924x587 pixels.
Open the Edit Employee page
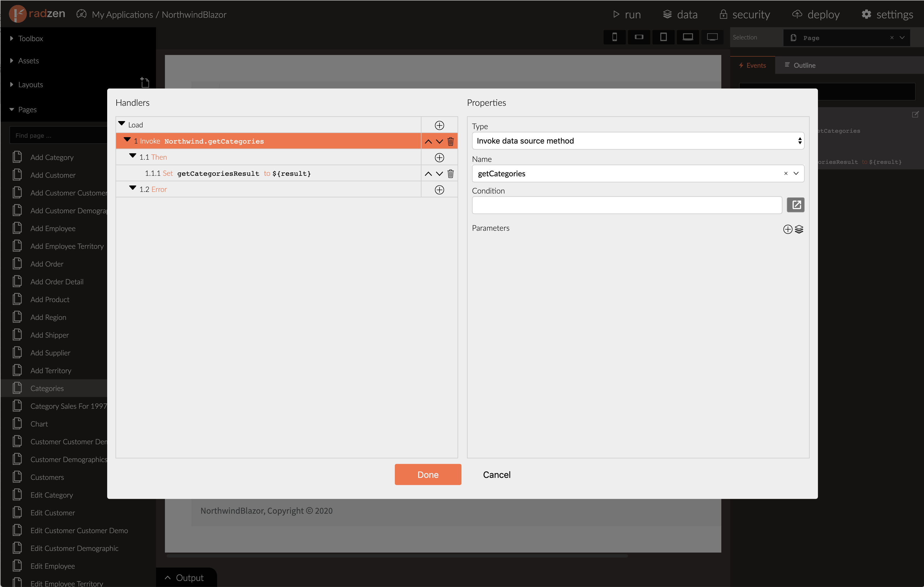click(52, 566)
